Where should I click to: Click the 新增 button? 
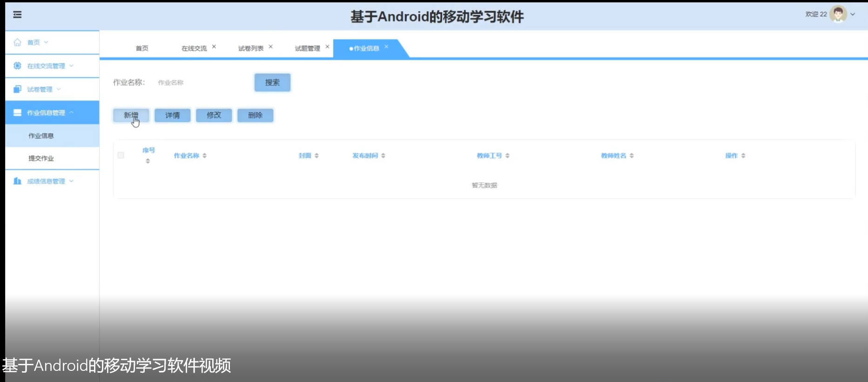131,115
